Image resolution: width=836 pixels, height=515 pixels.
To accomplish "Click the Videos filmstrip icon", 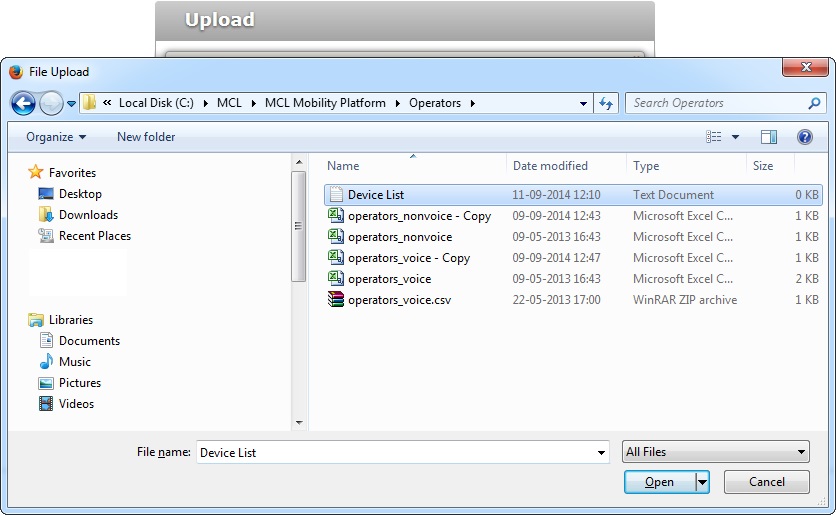I will tap(46, 404).
